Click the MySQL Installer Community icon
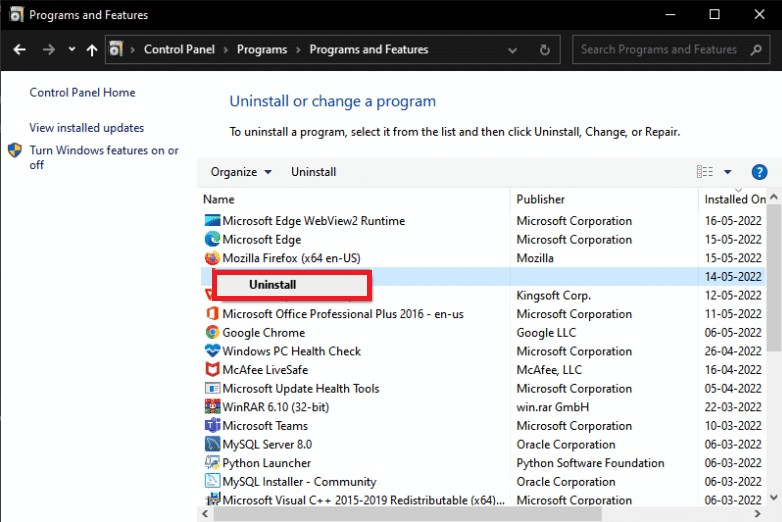This screenshot has height=522, width=782. (x=212, y=481)
